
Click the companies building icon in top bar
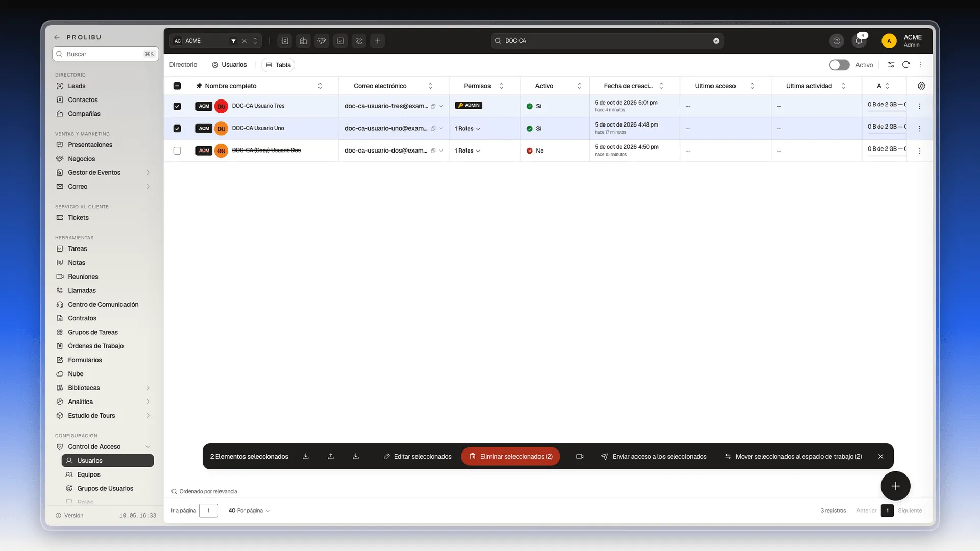(x=303, y=41)
